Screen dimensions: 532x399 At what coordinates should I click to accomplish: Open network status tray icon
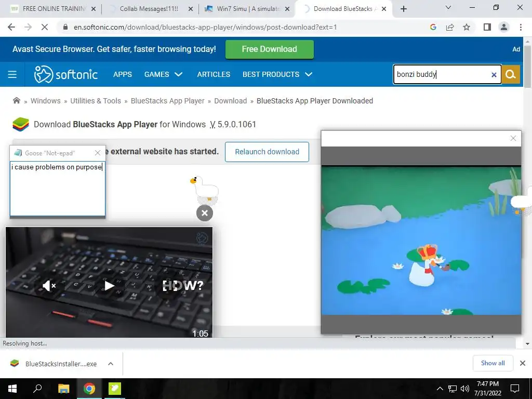coord(453,389)
